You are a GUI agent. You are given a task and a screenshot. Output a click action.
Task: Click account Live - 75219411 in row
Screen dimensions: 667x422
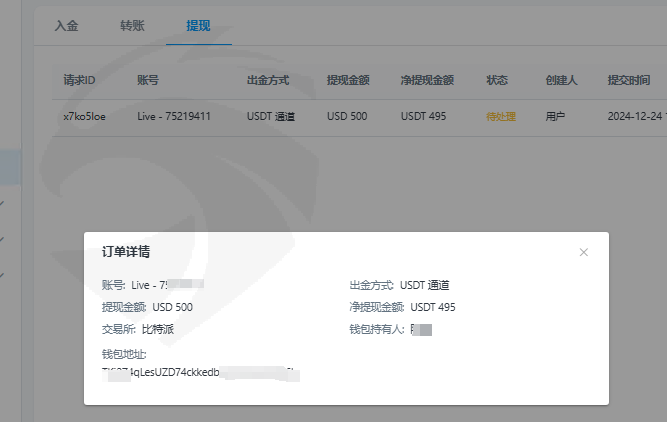pyautogui.click(x=173, y=116)
